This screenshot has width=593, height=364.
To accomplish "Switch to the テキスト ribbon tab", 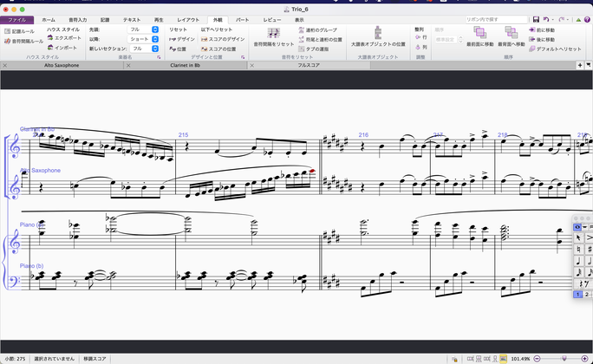I will click(132, 20).
